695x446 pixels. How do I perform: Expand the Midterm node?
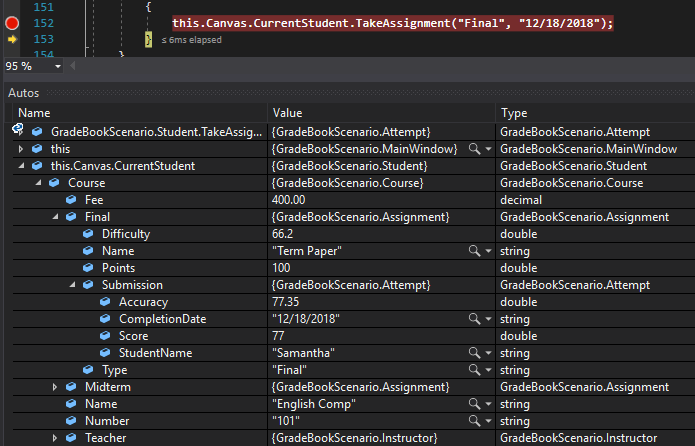point(55,387)
